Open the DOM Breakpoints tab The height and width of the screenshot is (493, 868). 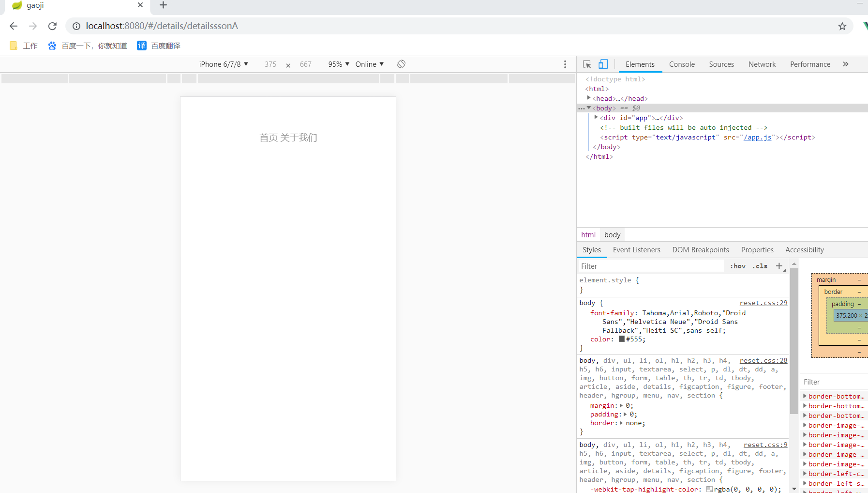tap(700, 250)
